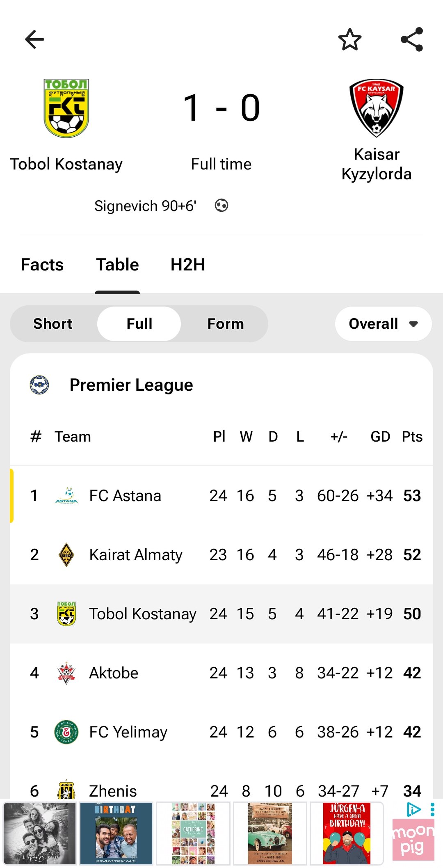Open the Aktobe team row

click(221, 673)
